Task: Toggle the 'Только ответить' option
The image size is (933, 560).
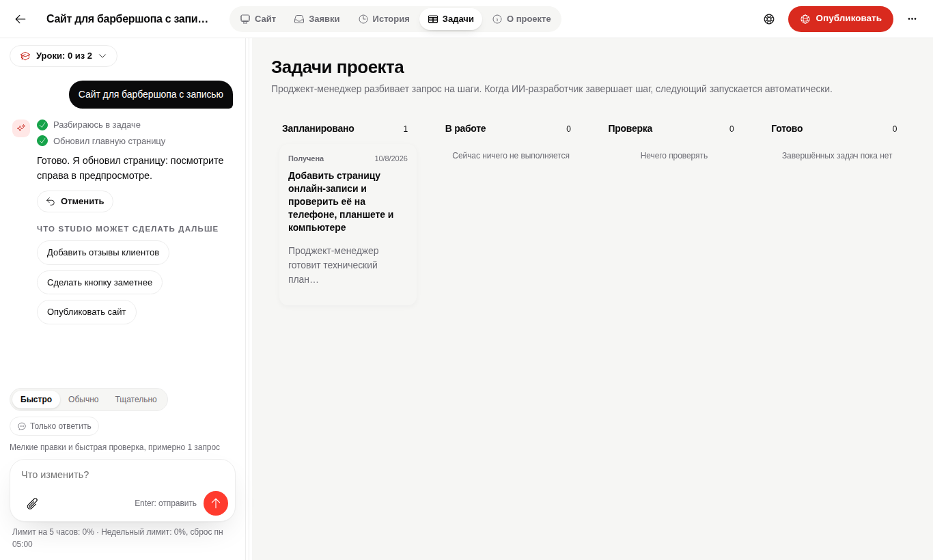Action: pos(55,426)
